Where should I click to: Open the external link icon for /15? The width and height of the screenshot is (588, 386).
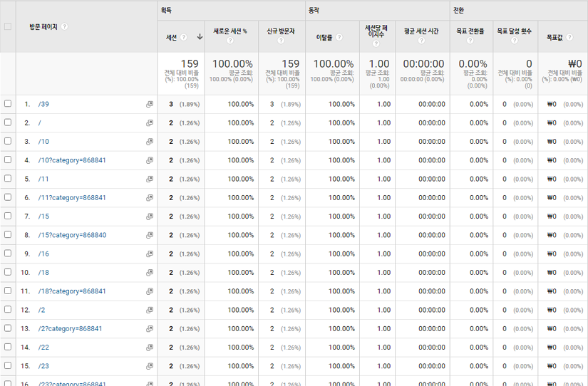[x=150, y=217]
